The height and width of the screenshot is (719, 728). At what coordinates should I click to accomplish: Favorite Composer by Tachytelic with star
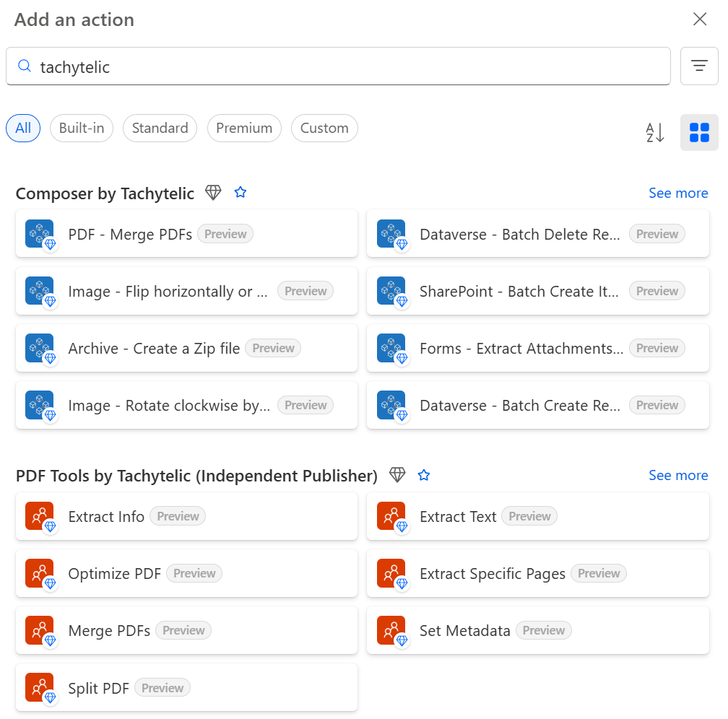240,192
